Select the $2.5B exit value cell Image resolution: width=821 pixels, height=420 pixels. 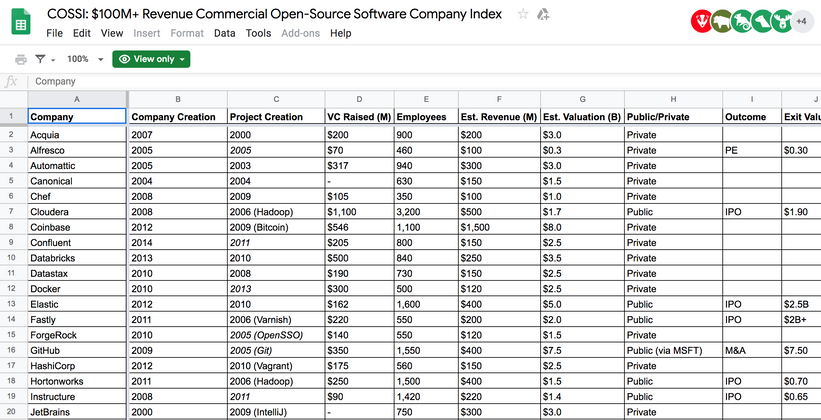coord(802,304)
